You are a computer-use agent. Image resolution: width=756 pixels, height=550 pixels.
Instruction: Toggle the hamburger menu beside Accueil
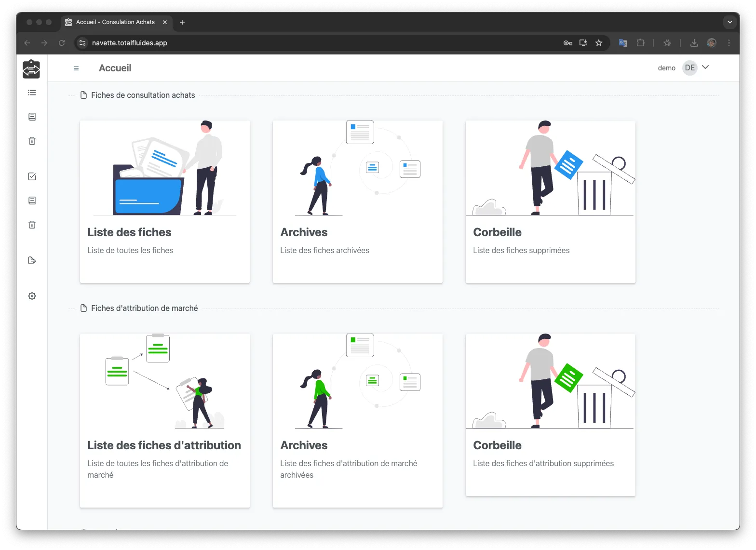[x=76, y=68]
